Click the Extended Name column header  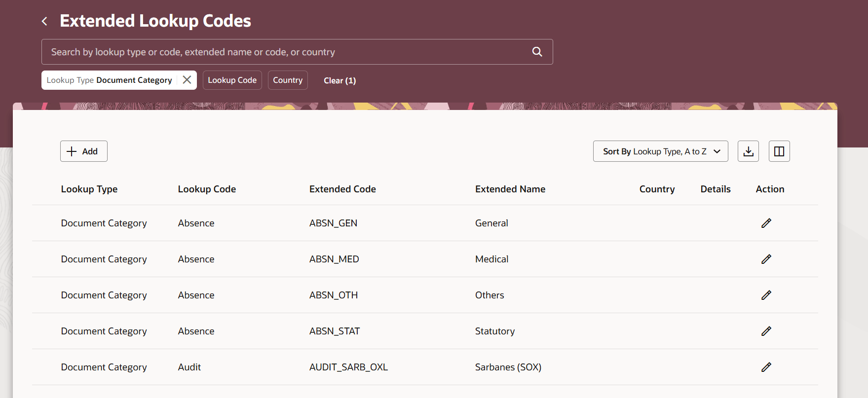(x=510, y=189)
